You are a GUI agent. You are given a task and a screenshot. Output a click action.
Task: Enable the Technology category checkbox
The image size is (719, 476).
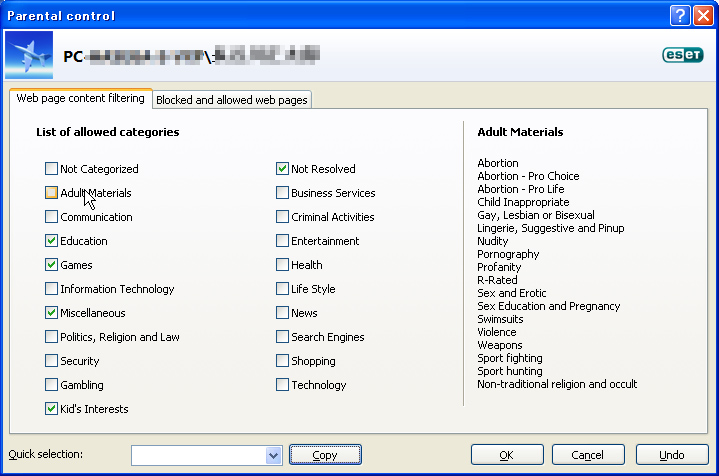pos(282,384)
